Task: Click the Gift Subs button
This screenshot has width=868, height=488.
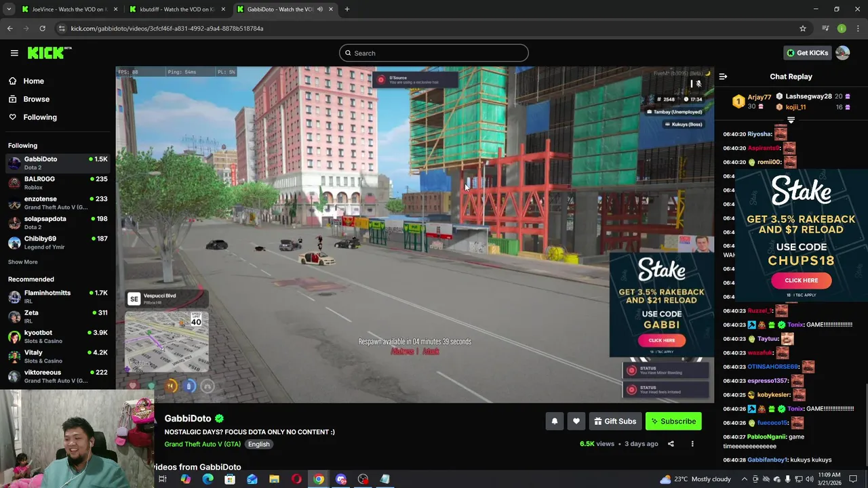Action: (615, 422)
